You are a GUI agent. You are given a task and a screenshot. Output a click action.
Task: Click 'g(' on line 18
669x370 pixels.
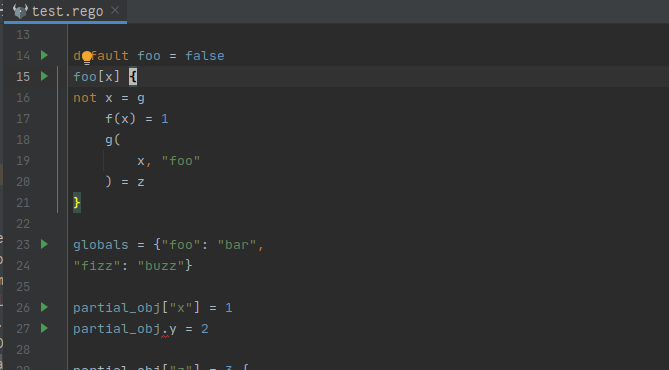(x=113, y=140)
